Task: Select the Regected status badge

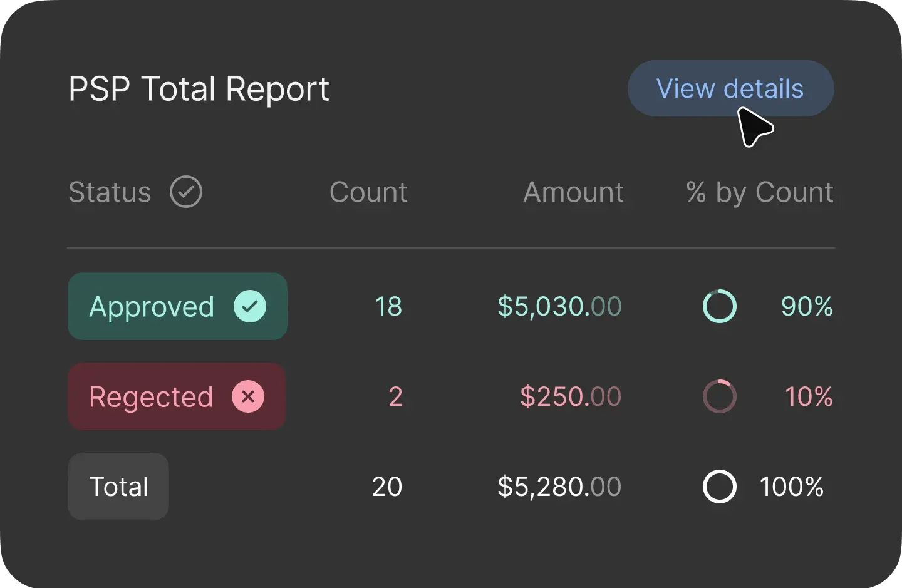Action: (x=177, y=396)
